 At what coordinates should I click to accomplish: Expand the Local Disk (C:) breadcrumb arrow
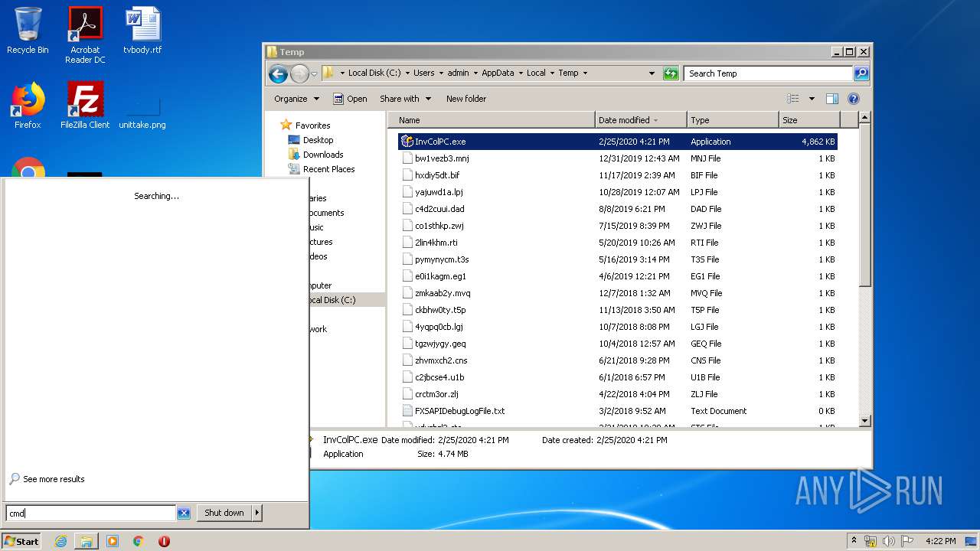[407, 73]
